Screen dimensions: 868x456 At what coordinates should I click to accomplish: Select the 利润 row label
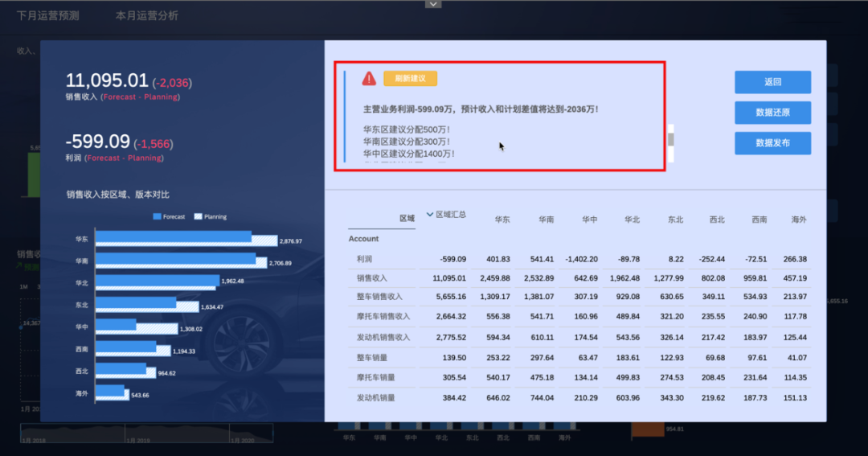[364, 259]
